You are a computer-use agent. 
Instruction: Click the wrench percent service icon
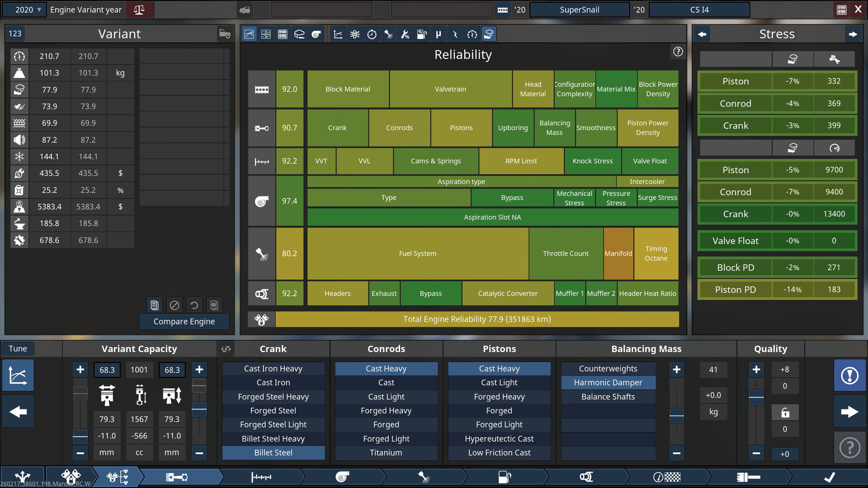click(405, 34)
